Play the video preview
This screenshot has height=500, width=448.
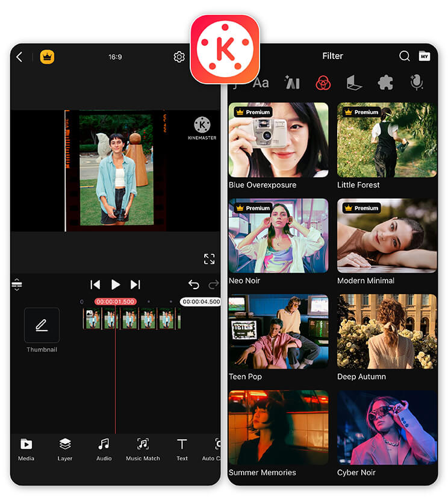click(116, 284)
